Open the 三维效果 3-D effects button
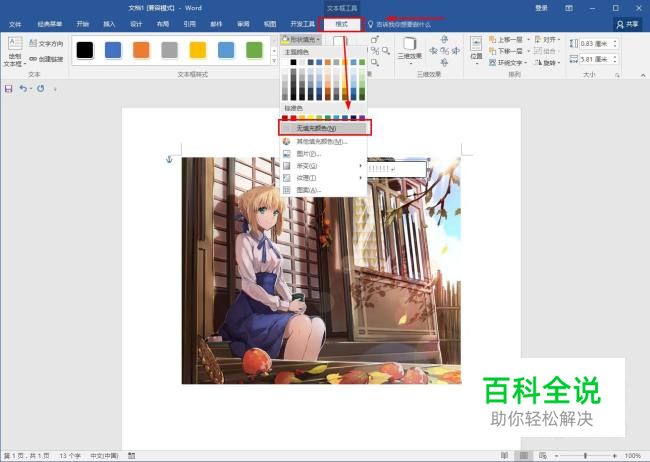This screenshot has height=462, width=650. click(x=410, y=49)
